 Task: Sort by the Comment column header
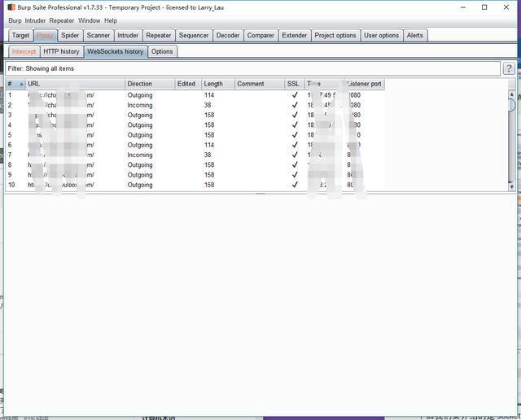coord(260,84)
